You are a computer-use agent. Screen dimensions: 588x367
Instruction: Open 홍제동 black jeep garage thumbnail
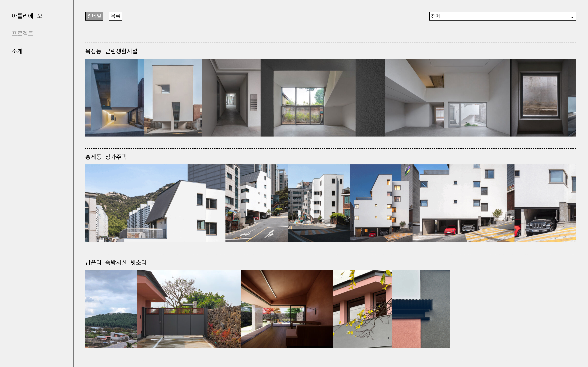pyautogui.click(x=545, y=203)
